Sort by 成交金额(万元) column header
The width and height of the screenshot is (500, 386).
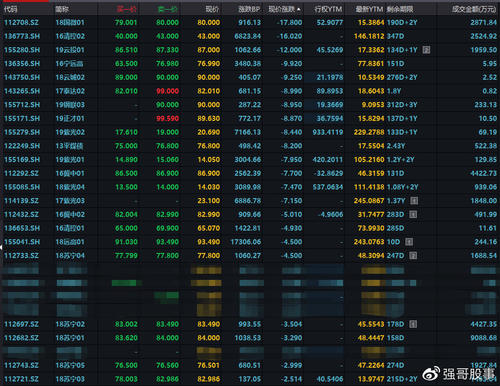click(x=474, y=9)
